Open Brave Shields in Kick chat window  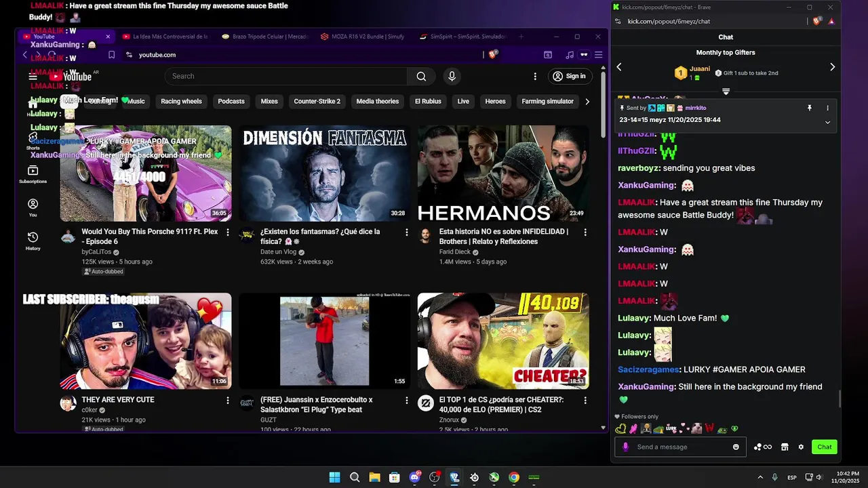[817, 21]
